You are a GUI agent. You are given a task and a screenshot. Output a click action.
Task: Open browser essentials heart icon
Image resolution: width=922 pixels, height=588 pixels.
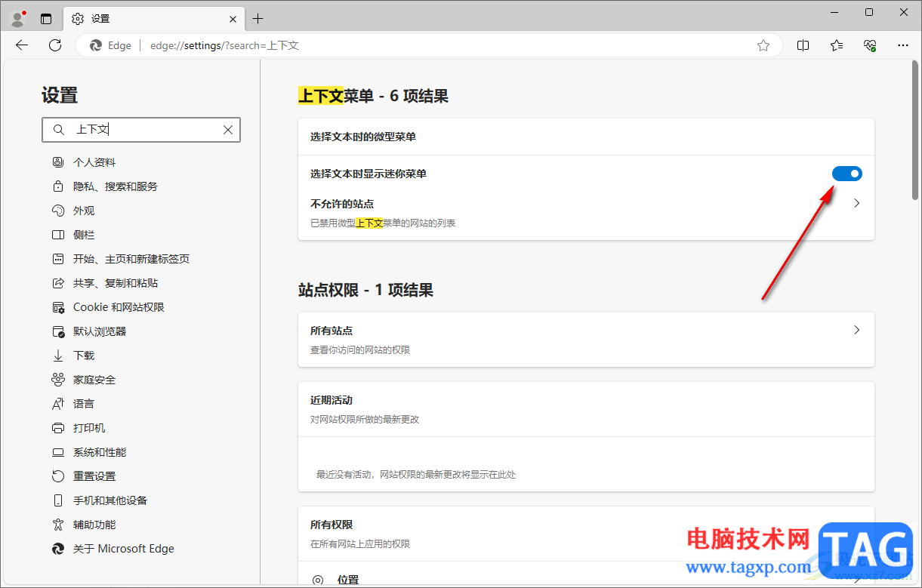[870, 45]
